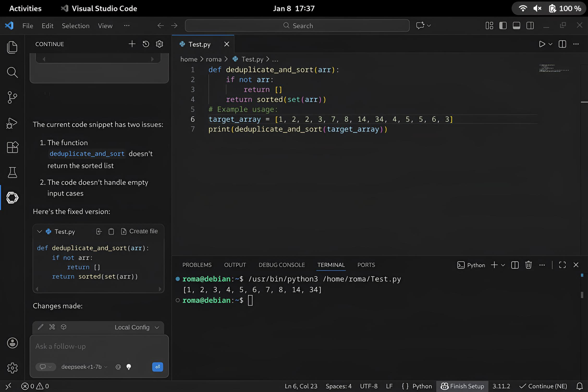The width and height of the screenshot is (588, 392).
Task: Show more menus with ellipsis
Action: [127, 26]
